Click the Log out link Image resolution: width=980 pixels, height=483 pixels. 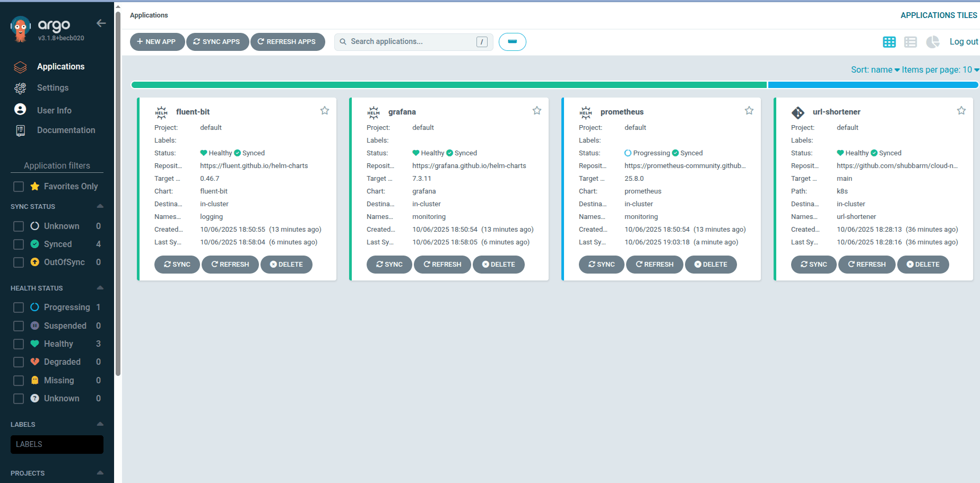[964, 42]
